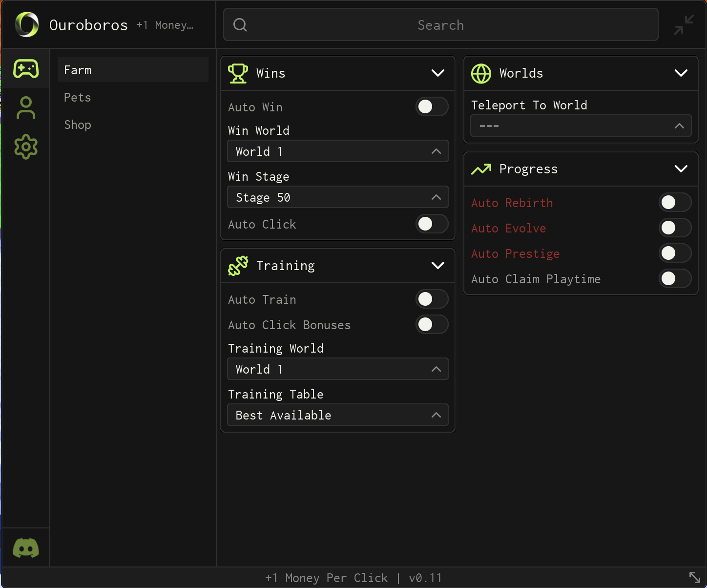The width and height of the screenshot is (707, 588).
Task: Open the gamepad main section
Action: (26, 69)
